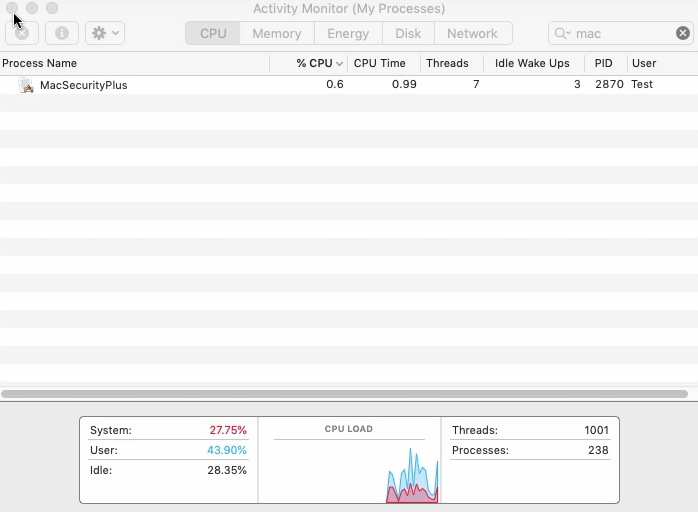Image resolution: width=698 pixels, height=512 pixels.
Task: Switch to the Memory tab
Action: (277, 33)
